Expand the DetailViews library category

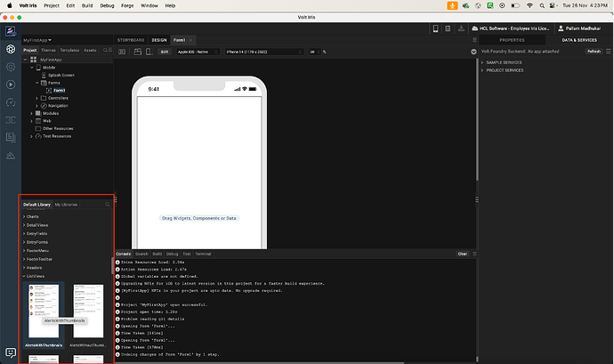pyautogui.click(x=24, y=225)
